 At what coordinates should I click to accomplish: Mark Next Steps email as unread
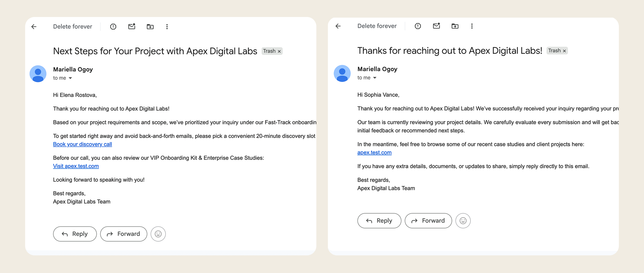click(x=132, y=26)
